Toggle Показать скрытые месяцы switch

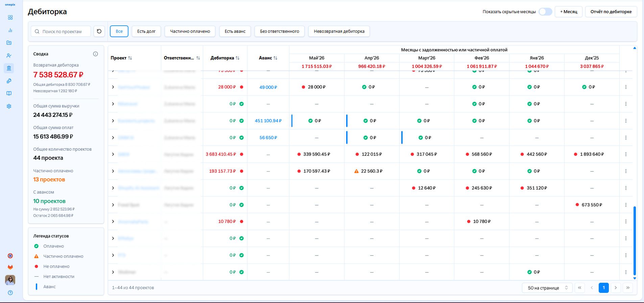545,12
